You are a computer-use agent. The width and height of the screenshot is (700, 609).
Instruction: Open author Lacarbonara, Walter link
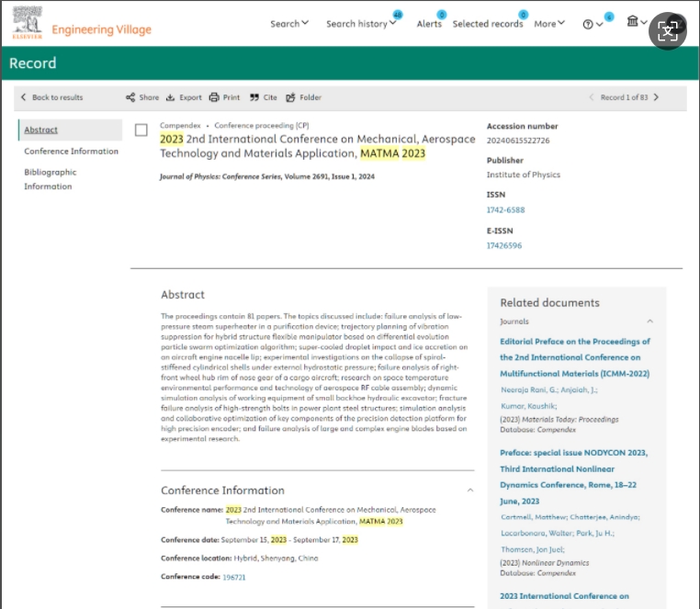537,533
